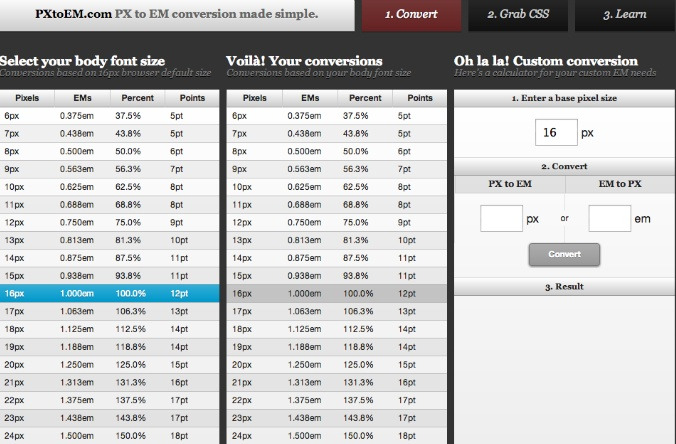
Task: Click 87.5% value in conversions table
Action: (355, 258)
